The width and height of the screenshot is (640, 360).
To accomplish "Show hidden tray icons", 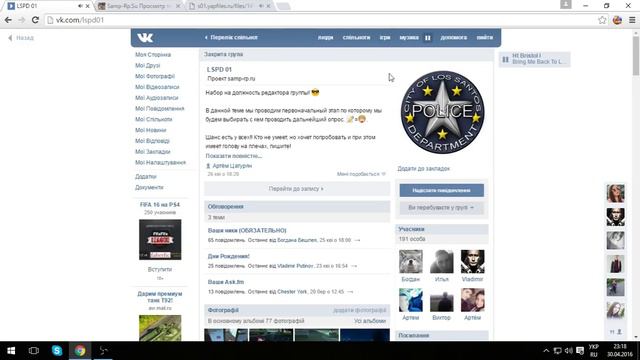I will point(546,351).
